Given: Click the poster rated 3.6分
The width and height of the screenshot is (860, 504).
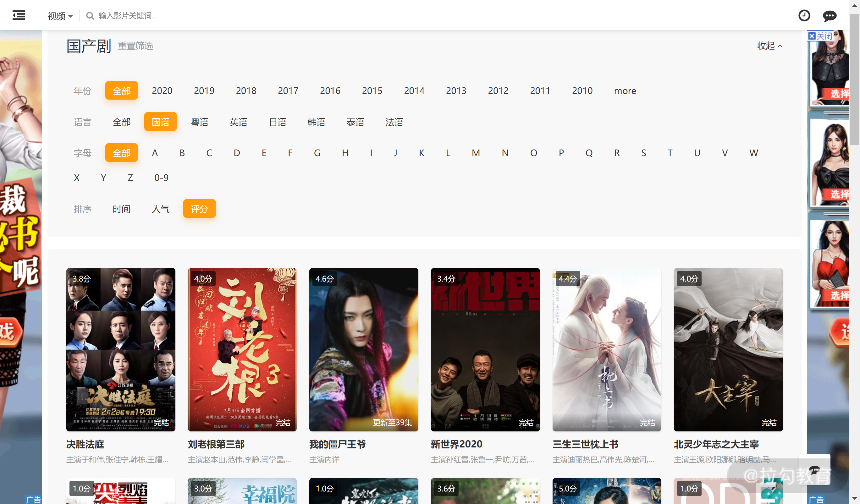Looking at the screenshot, I should 485,491.
